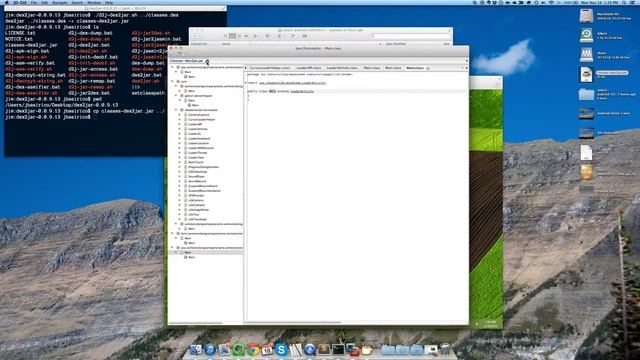Screen dimensions: 640x360
Task: Select LoaderView class in tree
Action: click(x=196, y=158)
